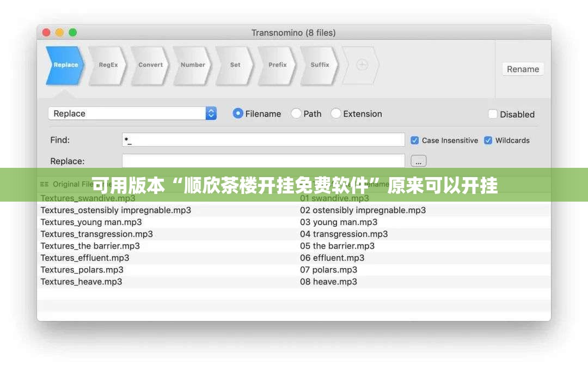Click renamed entry 08 heave.mp3

(x=328, y=282)
